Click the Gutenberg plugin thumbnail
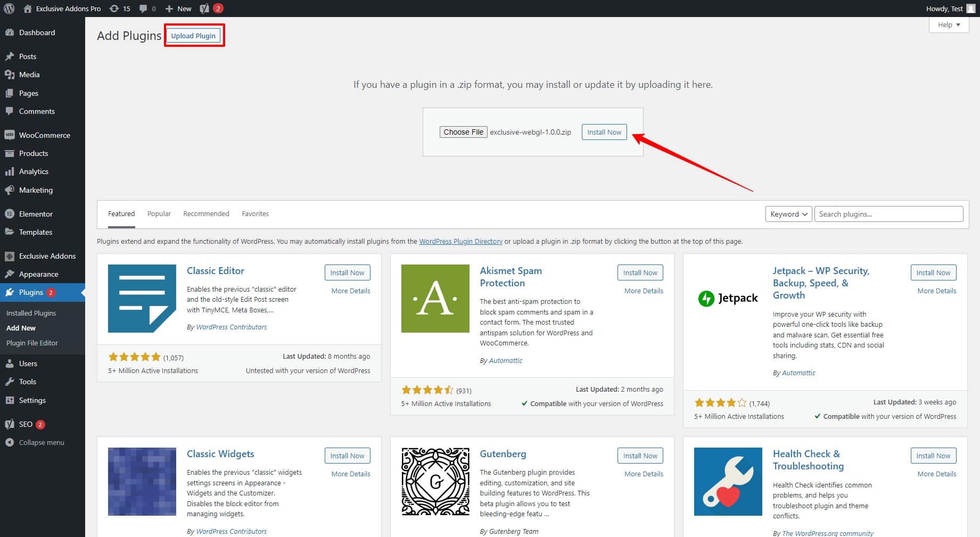This screenshot has width=980, height=537. 435,482
